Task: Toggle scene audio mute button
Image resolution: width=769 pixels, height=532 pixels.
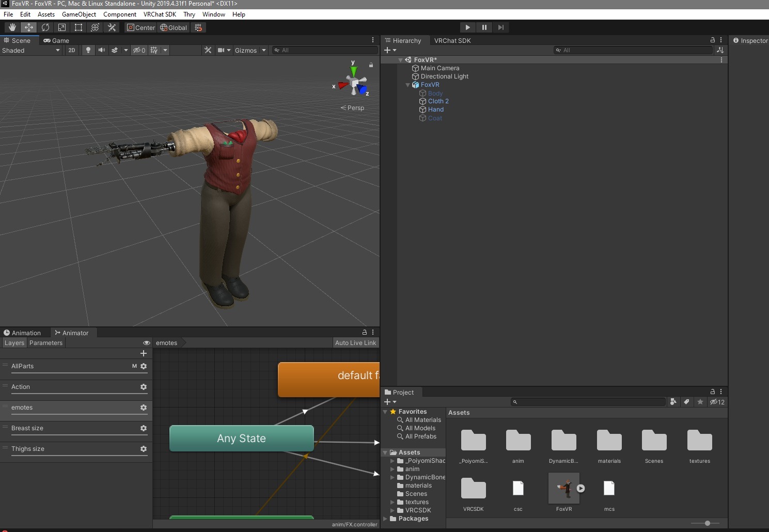Action: 102,50
